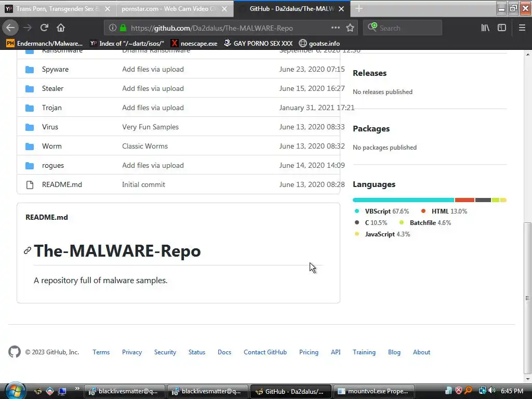Switch to mountvol.exe Properties taskbar window
Screen dimensions: 532x399
click(374, 391)
